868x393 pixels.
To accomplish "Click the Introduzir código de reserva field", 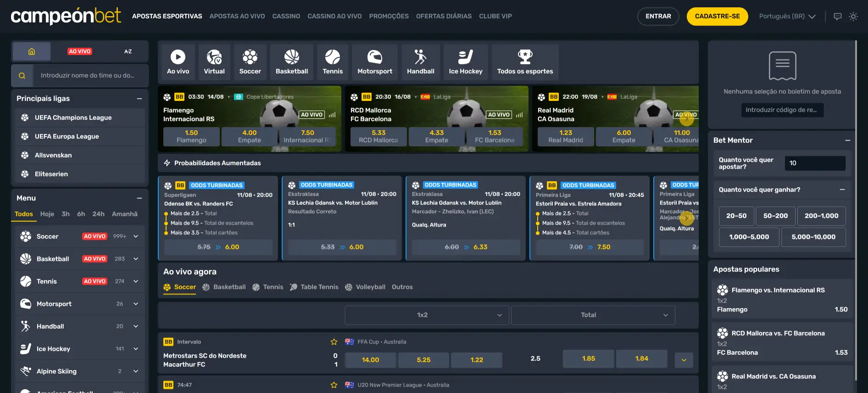I will point(782,110).
